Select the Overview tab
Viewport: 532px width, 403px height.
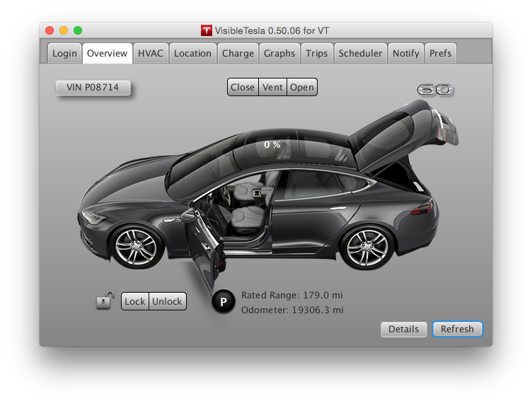coord(108,53)
